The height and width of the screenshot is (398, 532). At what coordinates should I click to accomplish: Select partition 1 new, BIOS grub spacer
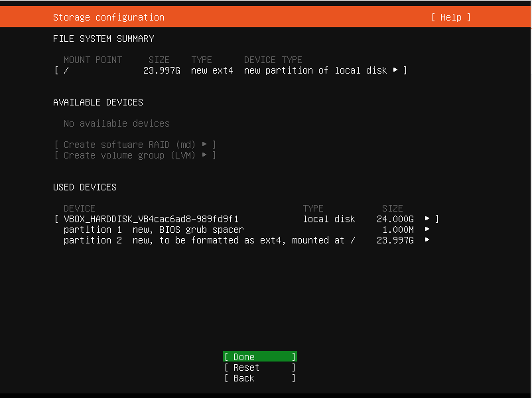point(153,230)
